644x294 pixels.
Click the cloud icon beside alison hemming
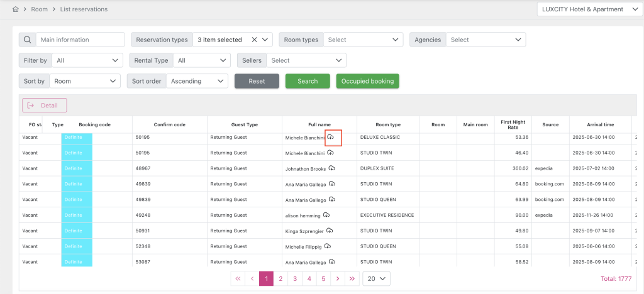[x=326, y=215]
